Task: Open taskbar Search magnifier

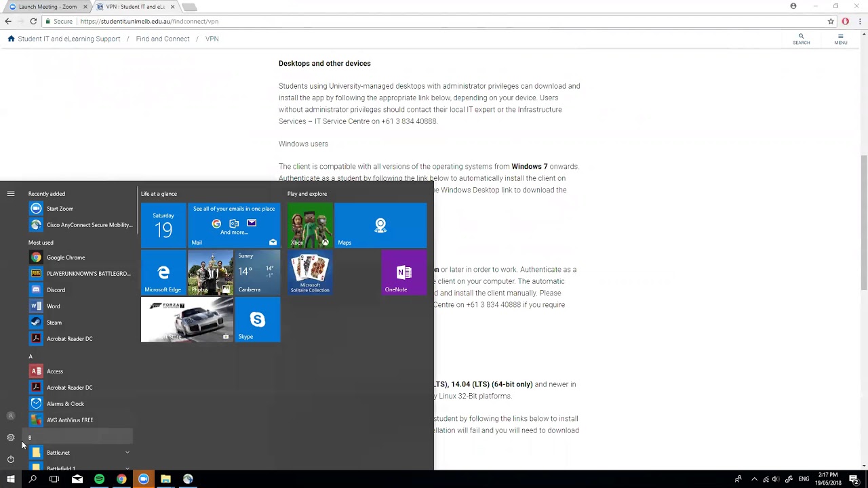Action: pyautogui.click(x=33, y=479)
